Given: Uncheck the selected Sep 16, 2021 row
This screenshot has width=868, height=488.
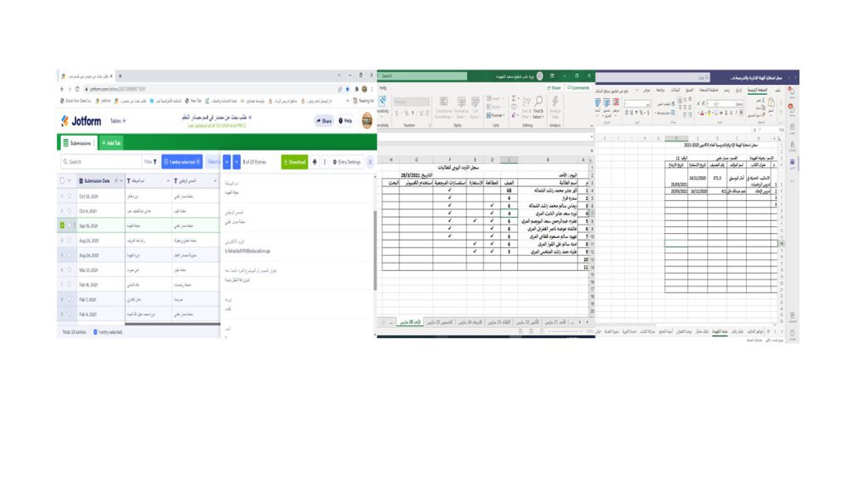Looking at the screenshot, I should (63, 225).
